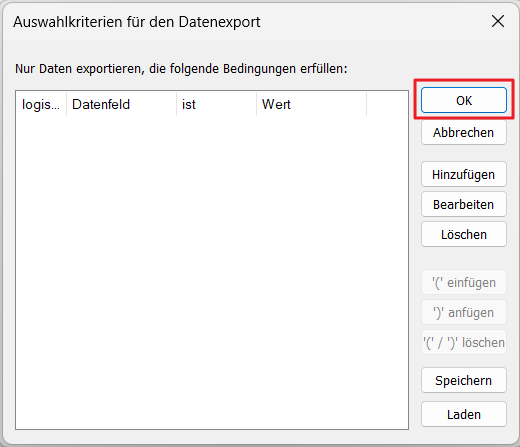Viewport: 520px width, 447px height.
Task: Load saved criteria with Laden
Action: point(464,414)
